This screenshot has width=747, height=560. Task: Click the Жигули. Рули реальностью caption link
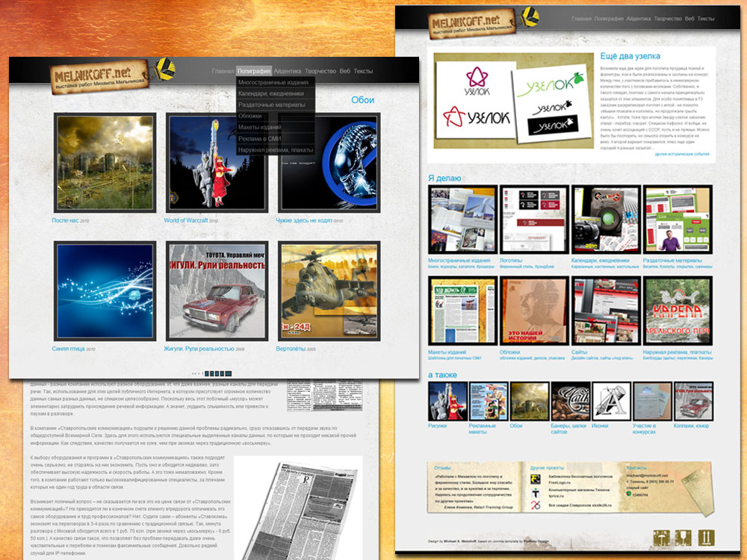click(199, 349)
